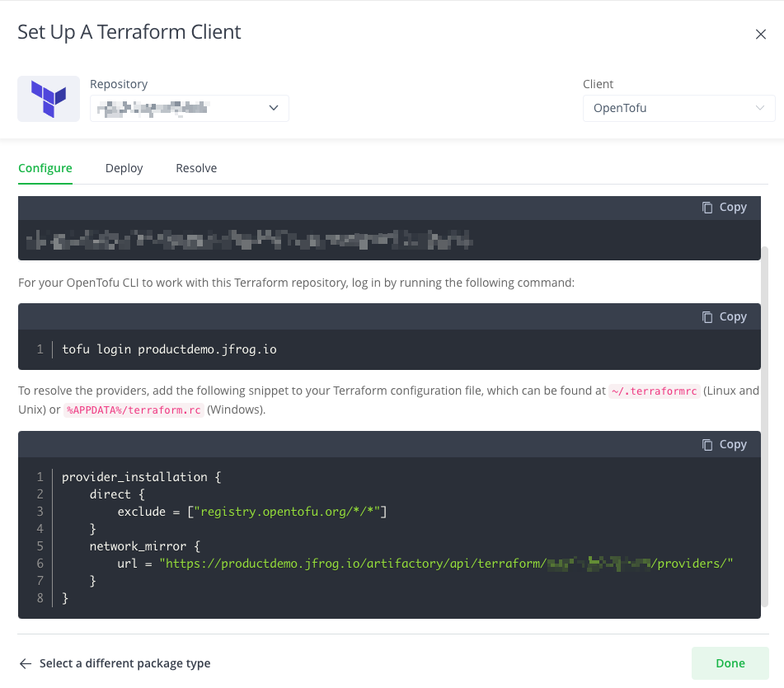Image resolution: width=784 pixels, height=688 pixels.
Task: Open the Client dropdown showing OpenTofu
Action: (x=678, y=108)
